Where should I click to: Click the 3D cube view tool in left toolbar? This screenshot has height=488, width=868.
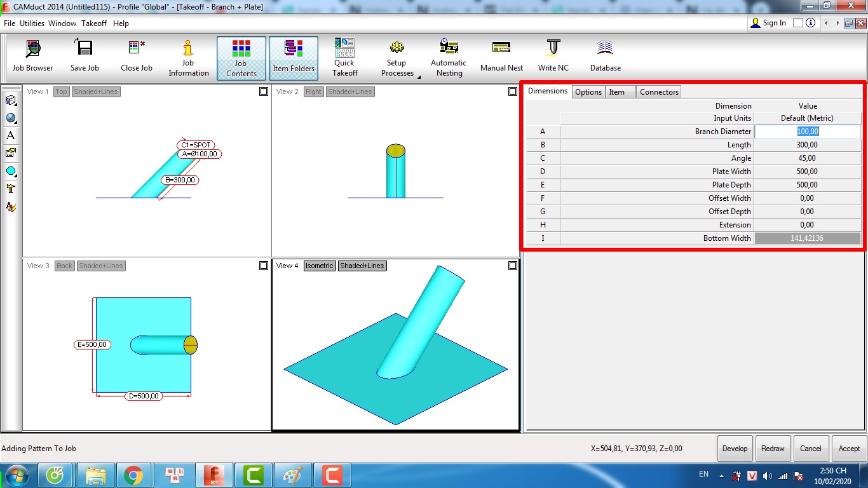[x=11, y=100]
